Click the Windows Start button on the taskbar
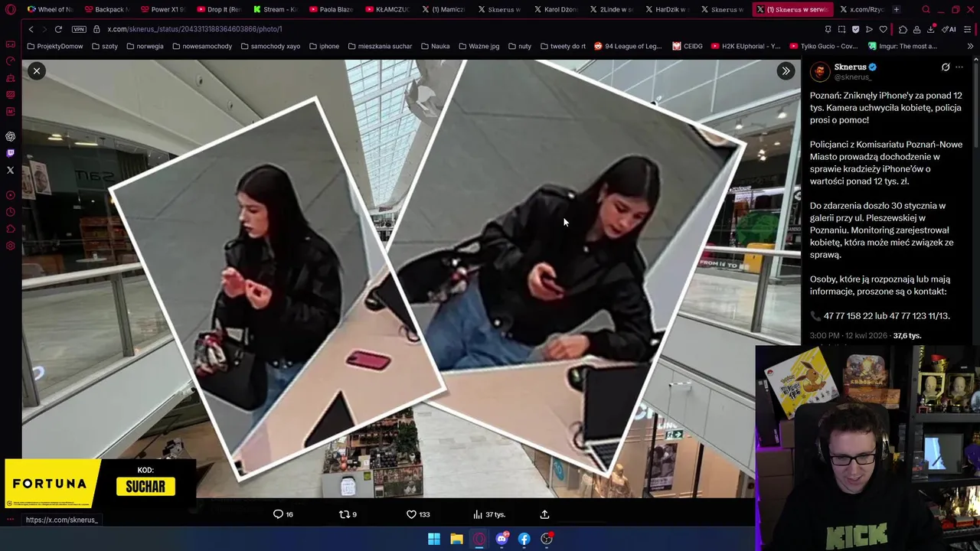The image size is (980, 551). [434, 539]
